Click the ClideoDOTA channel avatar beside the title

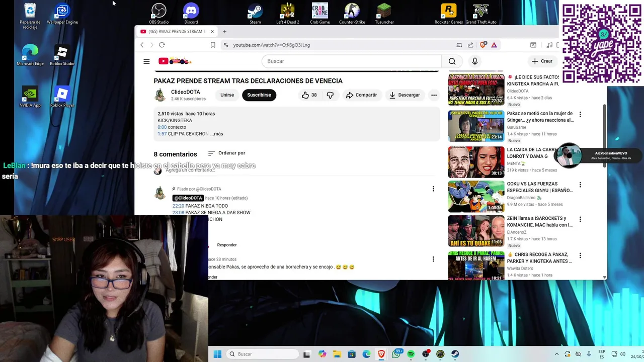160,95
